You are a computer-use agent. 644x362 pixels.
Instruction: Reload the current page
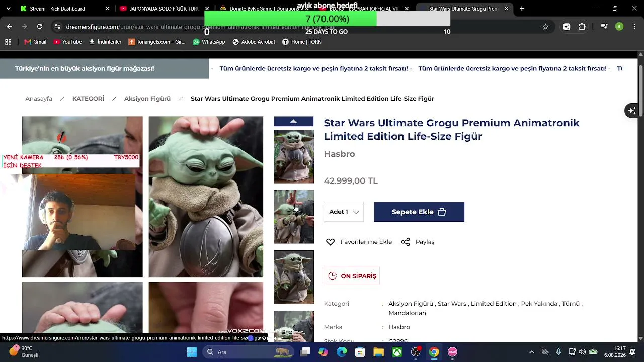point(40,27)
